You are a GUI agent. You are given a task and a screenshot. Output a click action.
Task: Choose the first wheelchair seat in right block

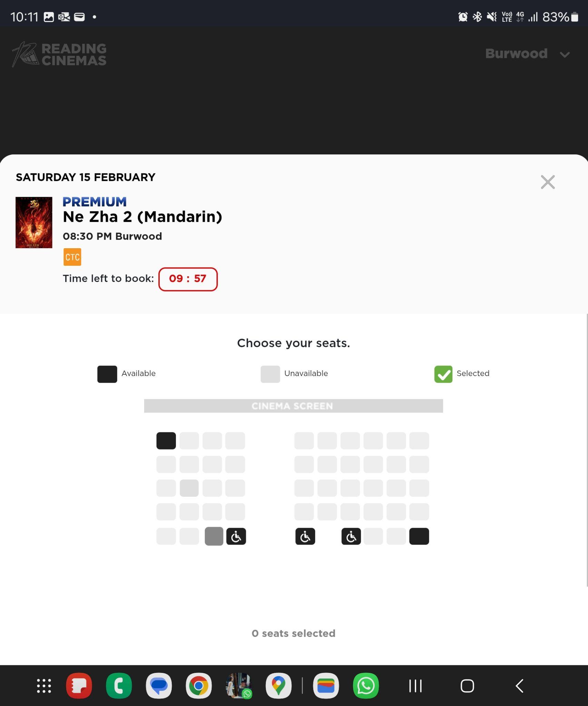coord(305,536)
